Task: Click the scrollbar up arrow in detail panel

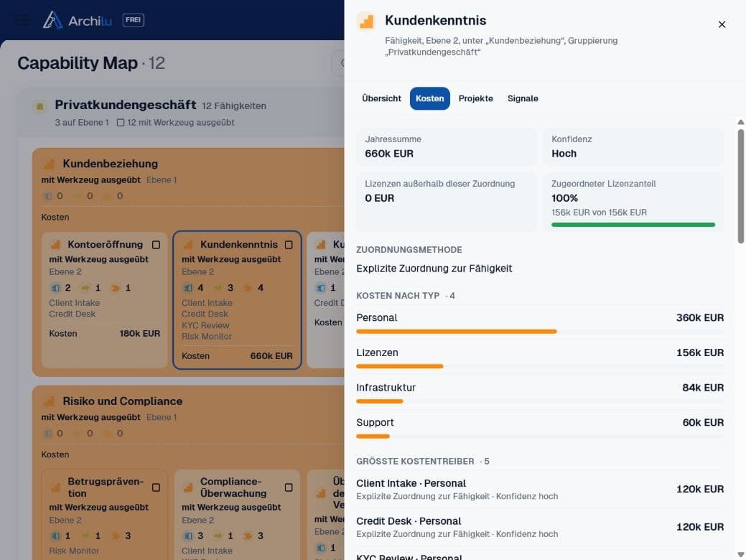Action: point(741,122)
